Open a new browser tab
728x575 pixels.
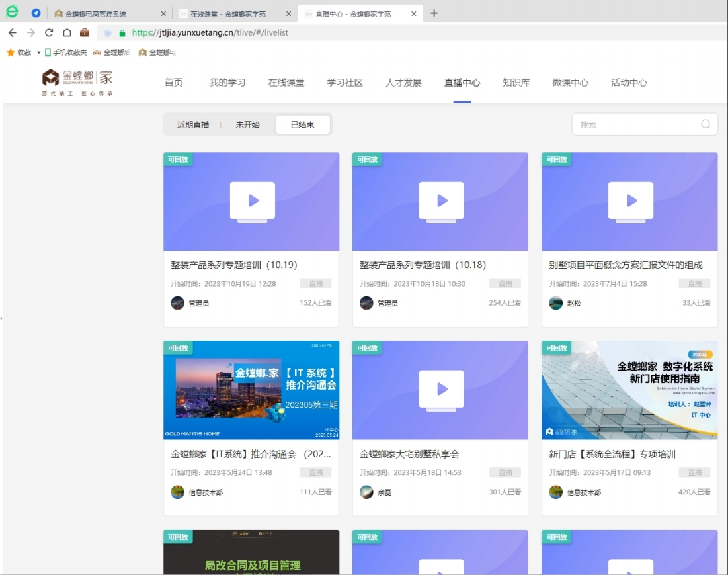[x=434, y=13]
